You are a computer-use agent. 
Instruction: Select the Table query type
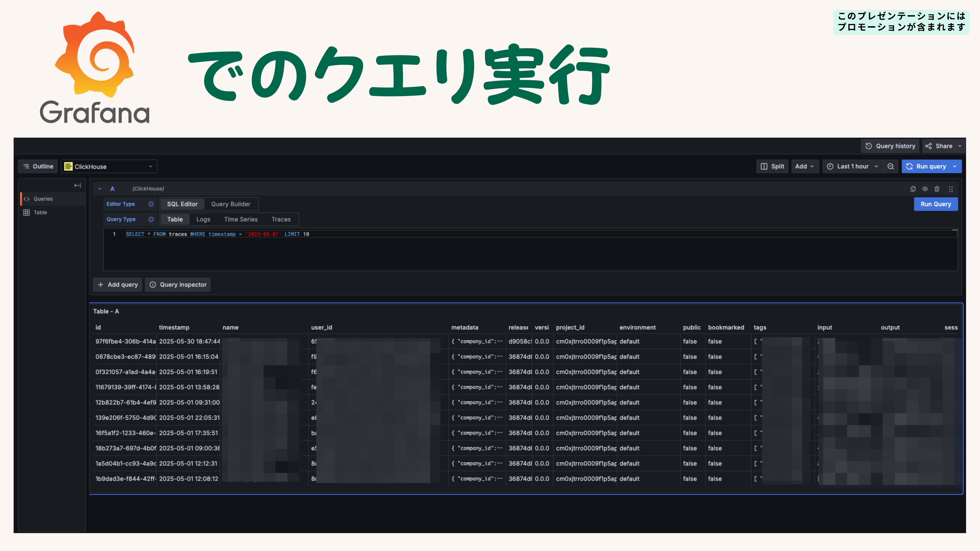coord(175,219)
